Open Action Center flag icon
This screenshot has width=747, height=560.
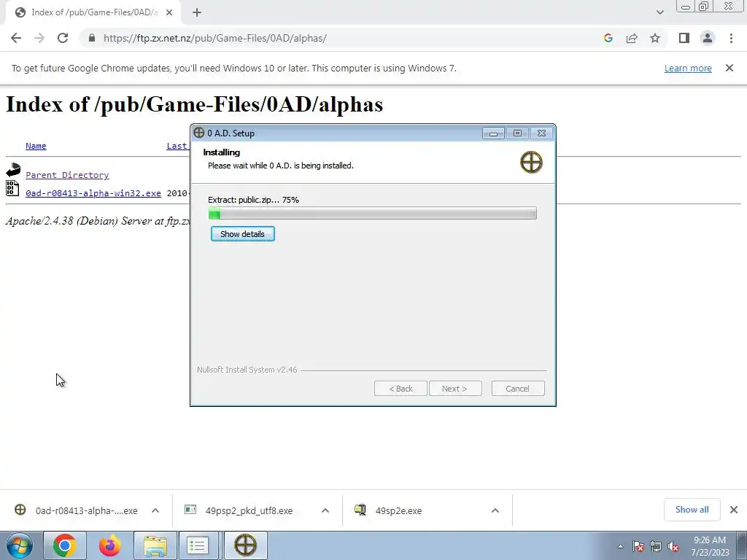pyautogui.click(x=638, y=546)
